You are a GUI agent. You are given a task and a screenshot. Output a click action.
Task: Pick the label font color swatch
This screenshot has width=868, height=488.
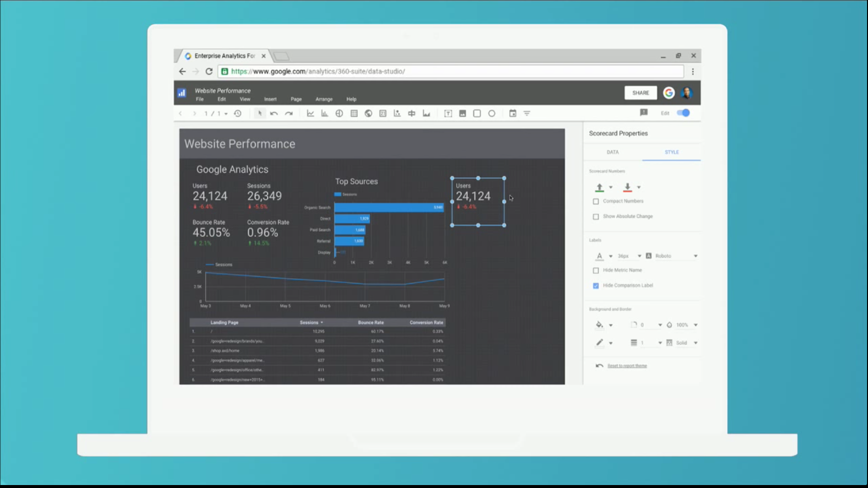coord(599,256)
